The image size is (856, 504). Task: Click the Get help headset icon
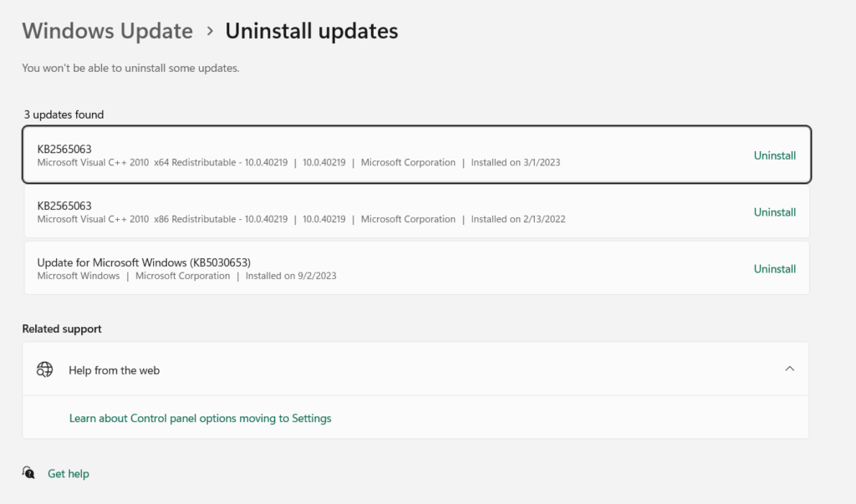[29, 473]
